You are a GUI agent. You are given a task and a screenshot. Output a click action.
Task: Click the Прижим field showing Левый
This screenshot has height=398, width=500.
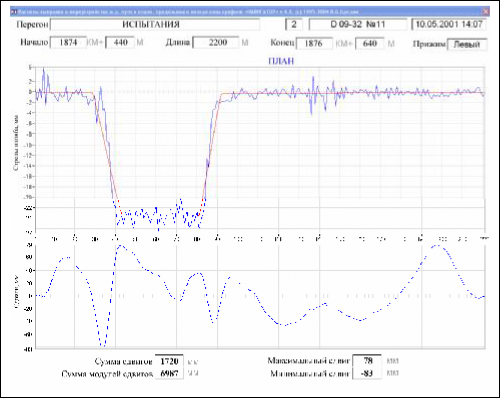pyautogui.click(x=467, y=44)
